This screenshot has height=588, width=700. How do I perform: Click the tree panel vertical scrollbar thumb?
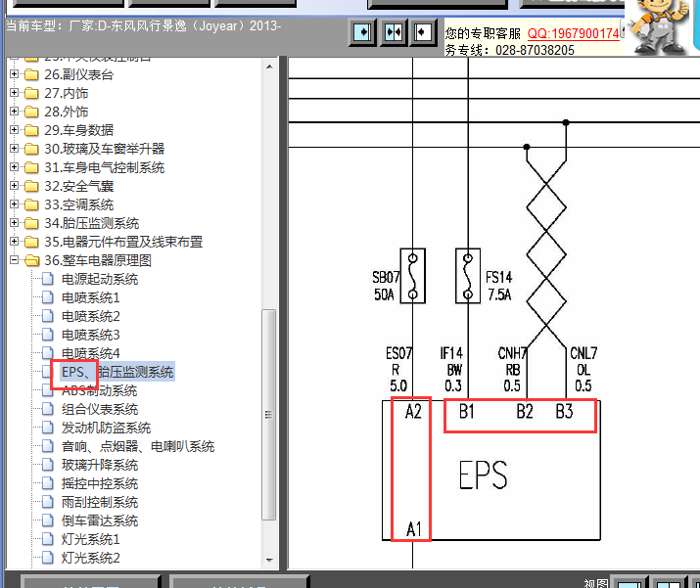pyautogui.click(x=269, y=415)
